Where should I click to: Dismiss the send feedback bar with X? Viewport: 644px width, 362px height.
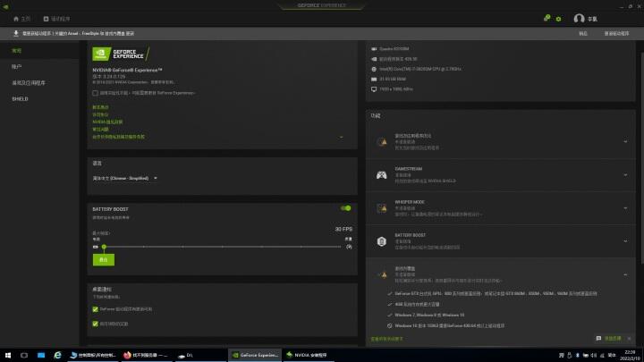[x=629, y=339]
